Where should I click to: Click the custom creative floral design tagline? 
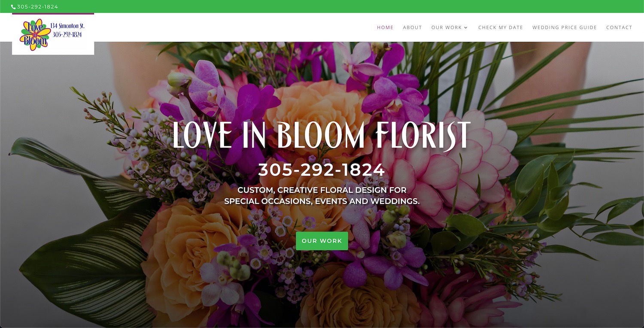(x=322, y=195)
